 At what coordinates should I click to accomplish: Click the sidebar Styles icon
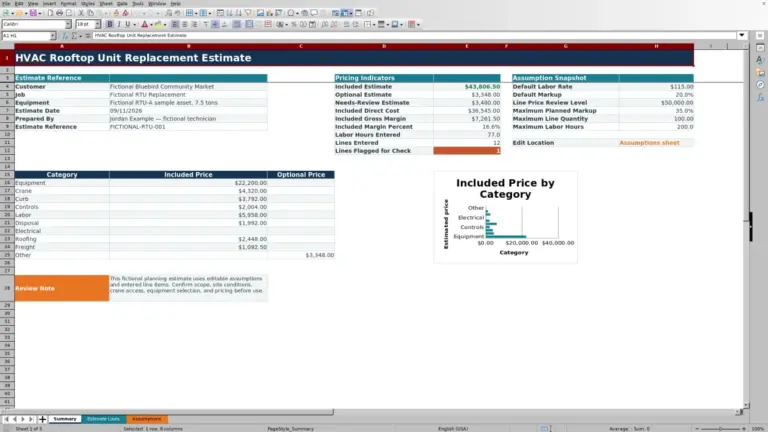coord(760,60)
